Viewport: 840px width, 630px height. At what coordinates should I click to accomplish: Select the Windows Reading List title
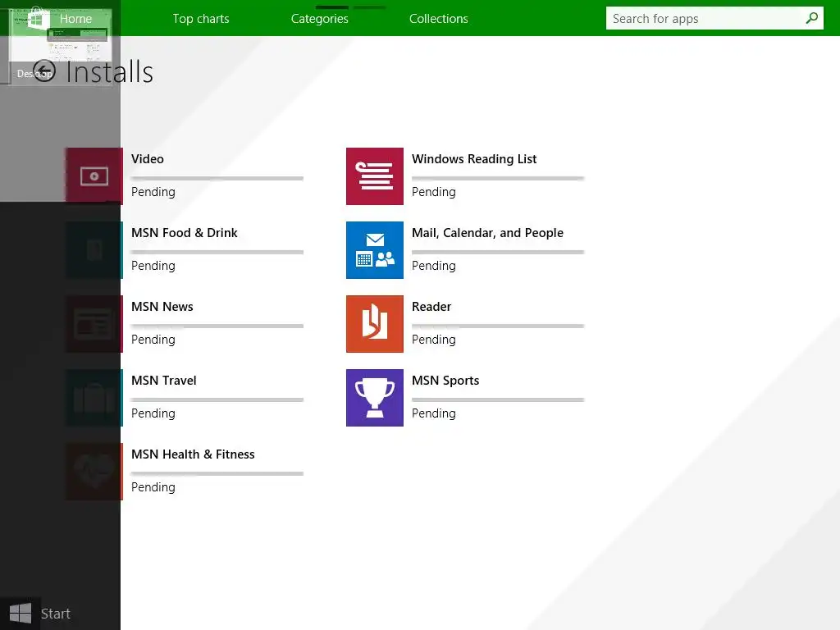pyautogui.click(x=474, y=159)
